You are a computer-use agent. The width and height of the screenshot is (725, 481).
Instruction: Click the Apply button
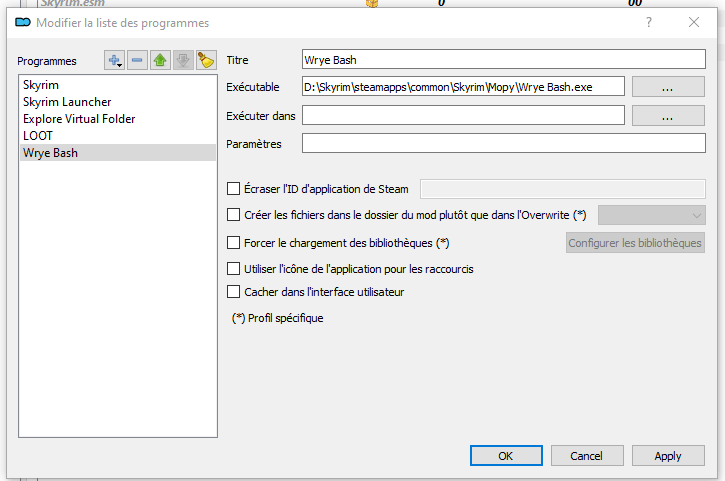(x=668, y=456)
